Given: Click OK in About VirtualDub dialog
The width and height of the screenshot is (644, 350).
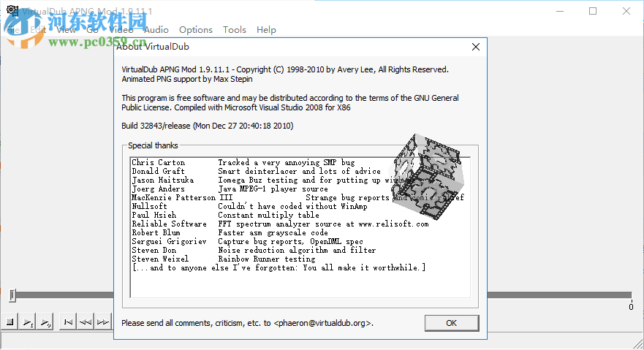Looking at the screenshot, I should pos(451,323).
